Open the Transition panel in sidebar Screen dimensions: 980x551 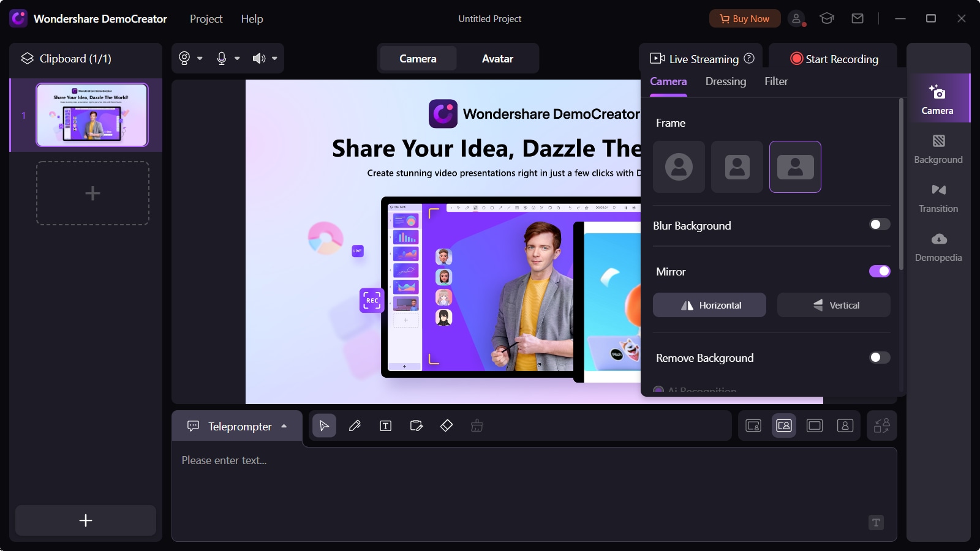coord(938,198)
